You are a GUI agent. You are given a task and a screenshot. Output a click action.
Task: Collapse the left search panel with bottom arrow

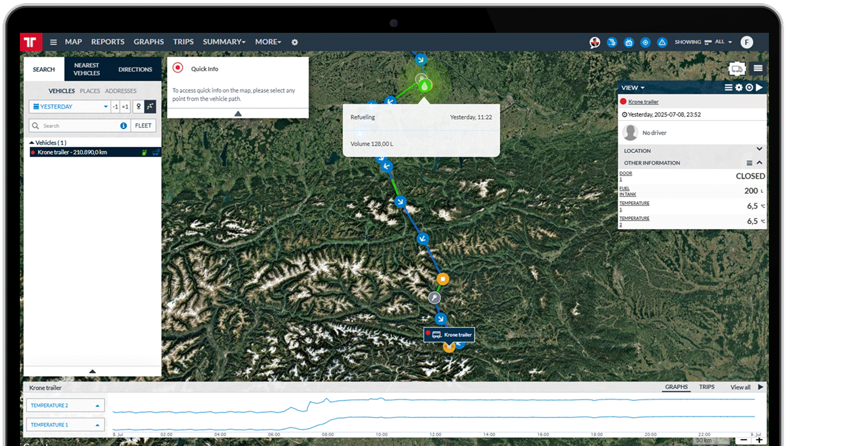click(x=92, y=371)
